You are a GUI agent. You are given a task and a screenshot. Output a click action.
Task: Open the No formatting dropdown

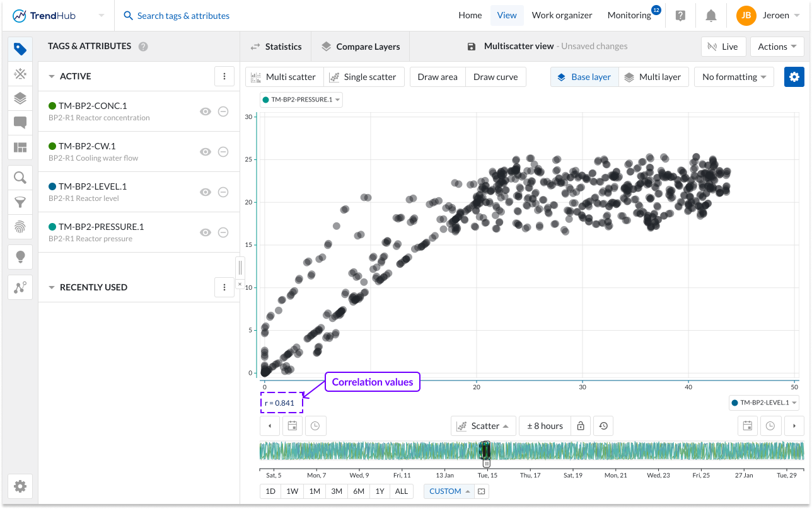734,77
